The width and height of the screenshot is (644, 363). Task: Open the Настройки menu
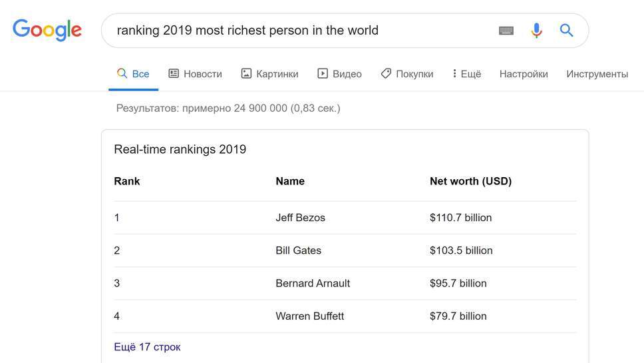524,74
